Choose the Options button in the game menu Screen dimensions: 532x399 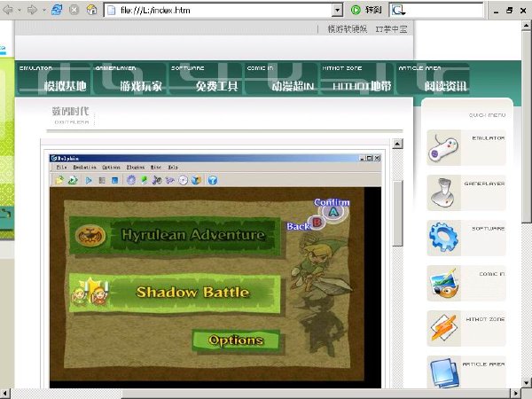236,340
